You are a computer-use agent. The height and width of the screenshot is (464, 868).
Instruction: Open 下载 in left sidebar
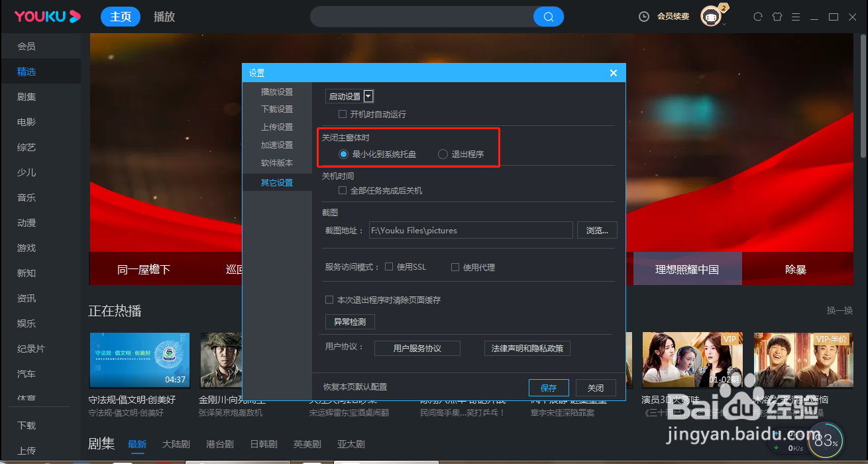(27, 426)
